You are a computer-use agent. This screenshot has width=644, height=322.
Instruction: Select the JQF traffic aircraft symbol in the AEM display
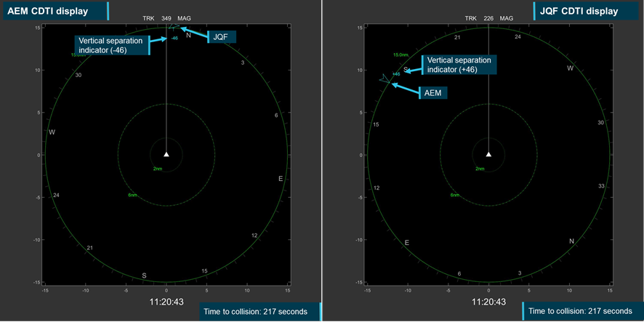(x=174, y=27)
